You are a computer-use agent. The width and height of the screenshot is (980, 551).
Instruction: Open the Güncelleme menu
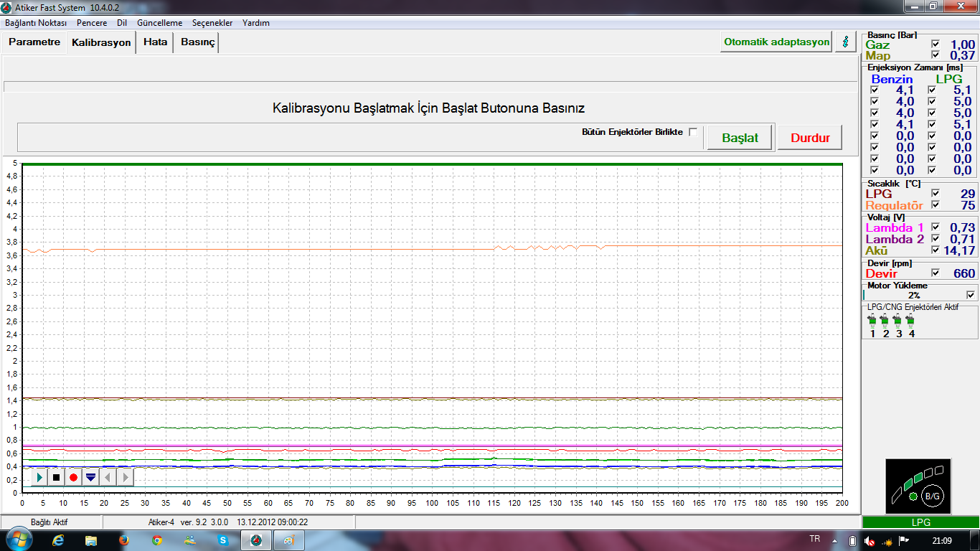[x=159, y=23]
